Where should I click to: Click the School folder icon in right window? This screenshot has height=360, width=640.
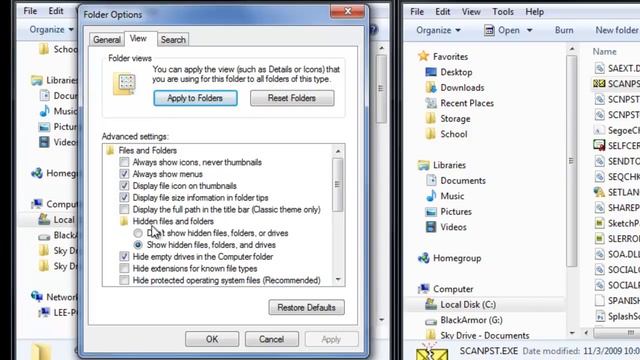[x=431, y=134]
